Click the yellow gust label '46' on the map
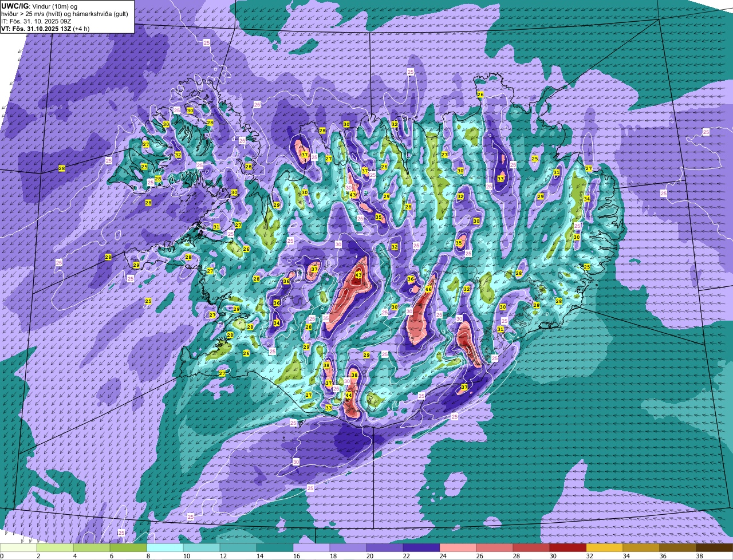 click(x=428, y=289)
